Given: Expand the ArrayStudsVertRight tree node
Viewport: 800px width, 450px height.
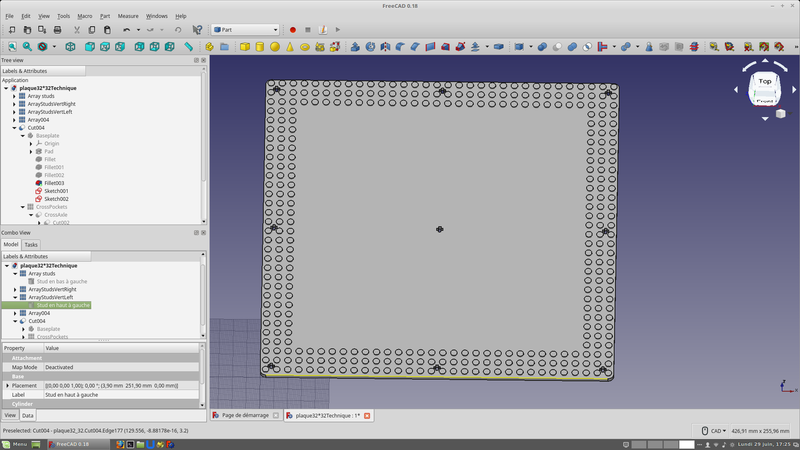Looking at the screenshot, I should coord(14,104).
